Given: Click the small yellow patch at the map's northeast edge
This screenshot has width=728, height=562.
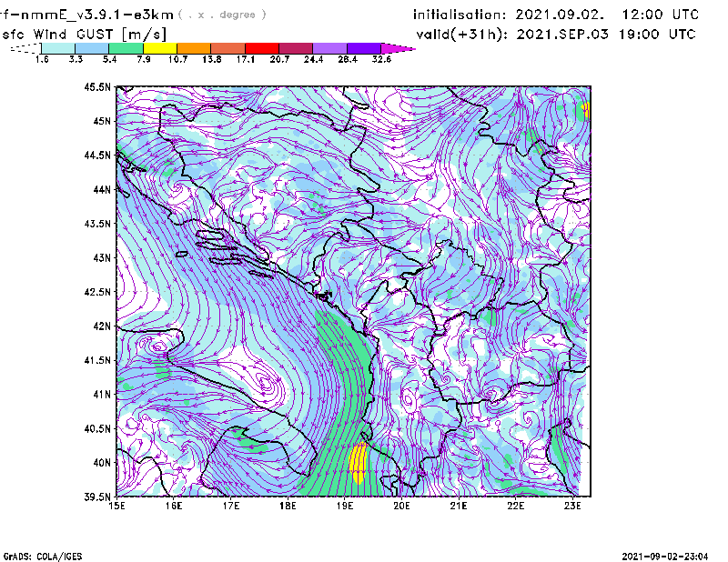Looking at the screenshot, I should 586,110.
